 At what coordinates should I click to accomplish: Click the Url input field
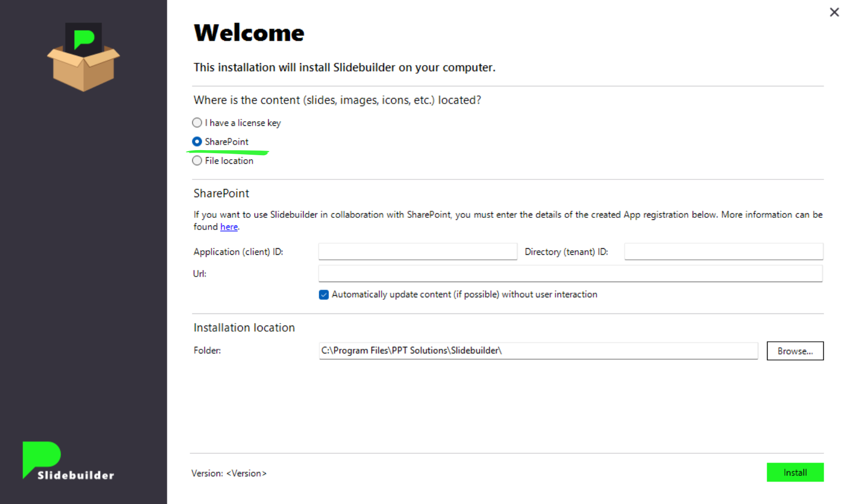pyautogui.click(x=570, y=273)
